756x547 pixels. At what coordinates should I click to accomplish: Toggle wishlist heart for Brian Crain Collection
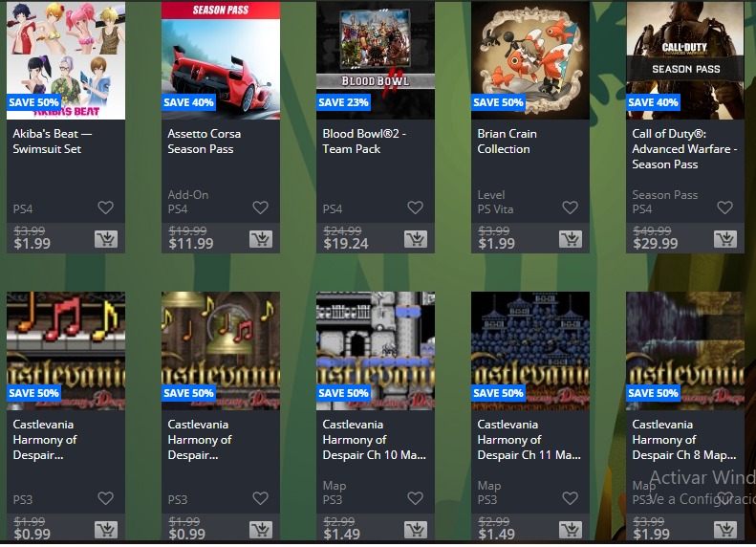pos(570,208)
